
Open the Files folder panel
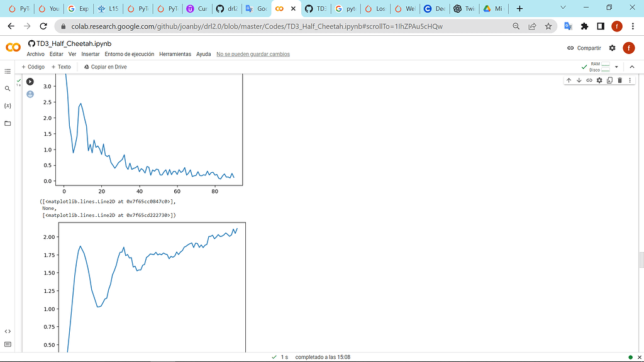coord(8,123)
